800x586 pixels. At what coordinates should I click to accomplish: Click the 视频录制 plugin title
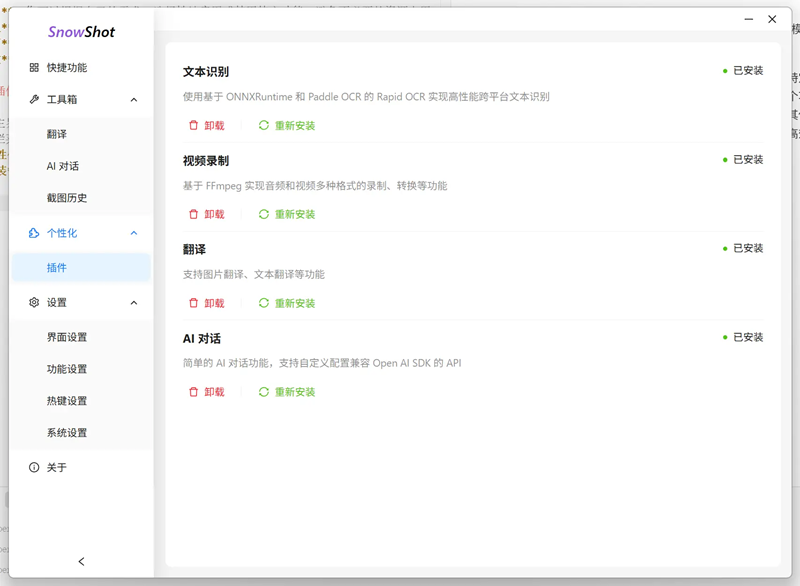click(206, 161)
